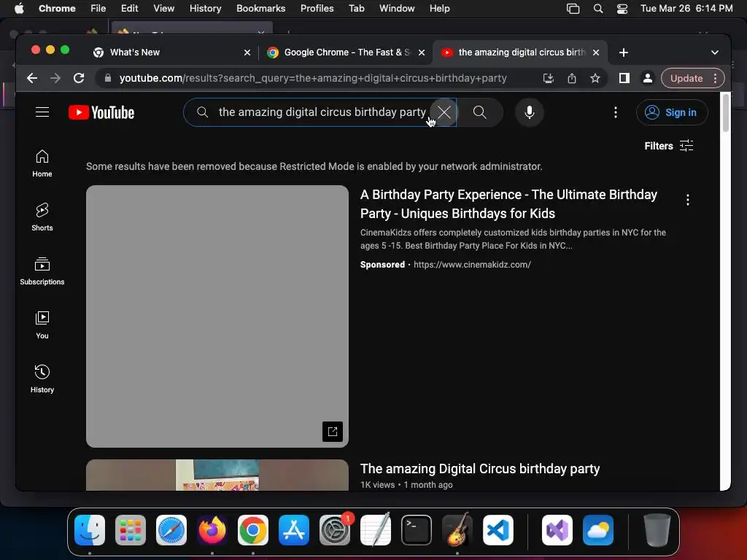747x560 pixels.
Task: Click the Update button in Chrome toolbar
Action: 686,78
